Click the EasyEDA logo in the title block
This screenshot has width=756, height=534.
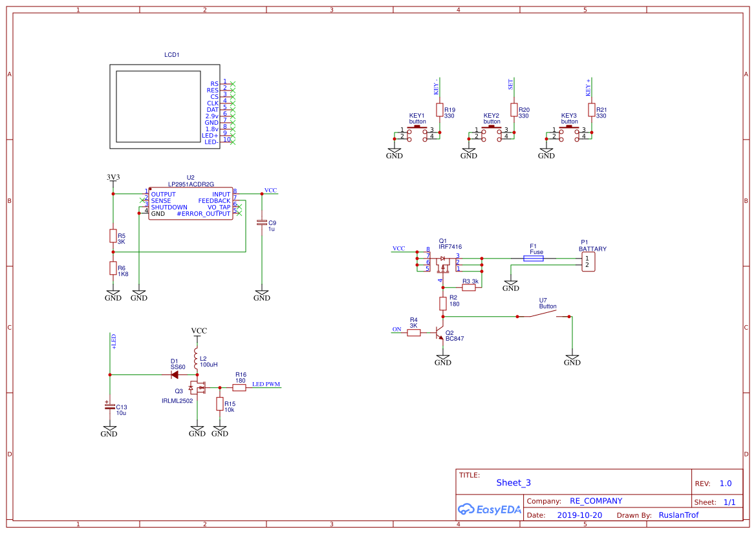490,510
